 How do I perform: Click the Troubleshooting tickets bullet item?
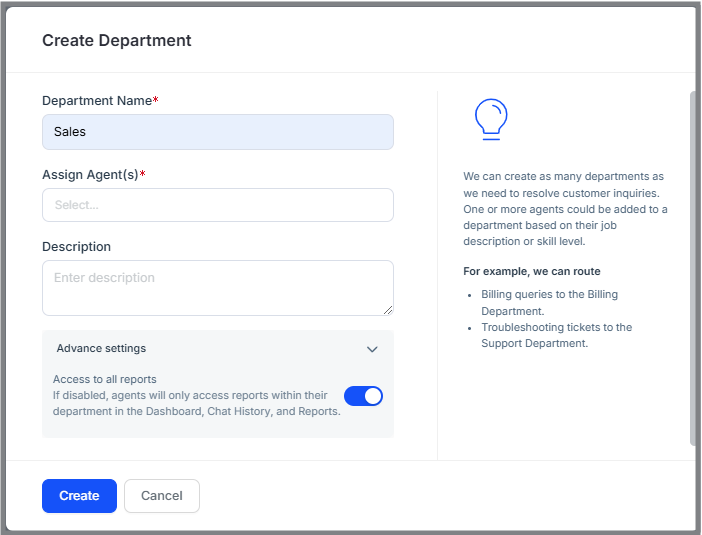click(556, 335)
